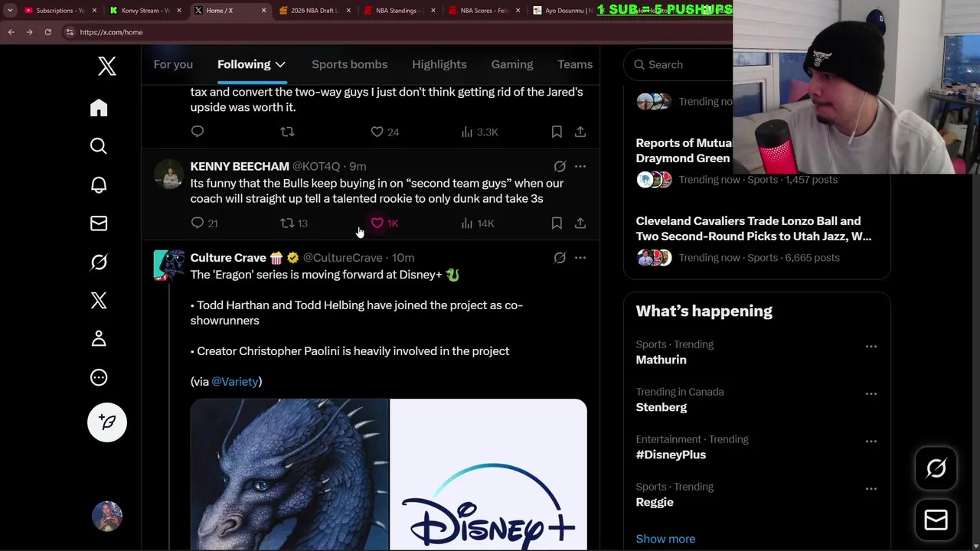Reply to the post with 24 likes
The image size is (980, 551).
tap(198, 132)
